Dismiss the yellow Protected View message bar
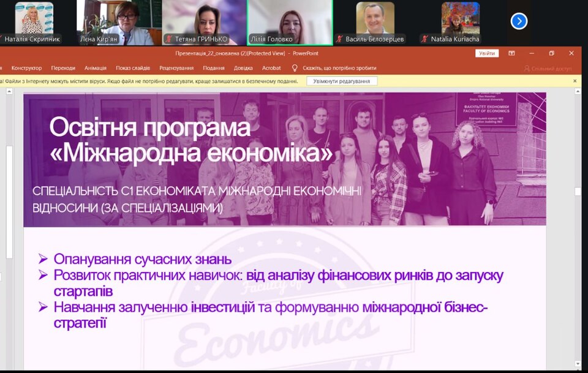 coord(575,81)
